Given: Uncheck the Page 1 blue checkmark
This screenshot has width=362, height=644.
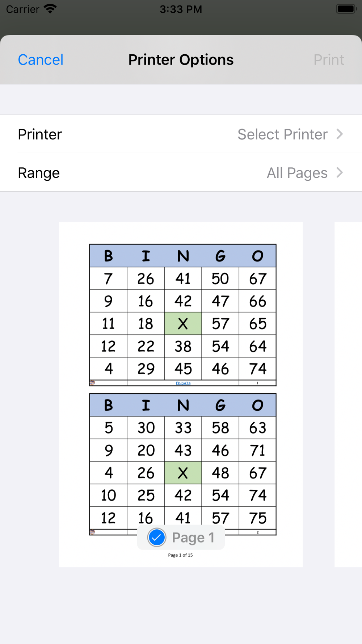Looking at the screenshot, I should click(x=157, y=537).
